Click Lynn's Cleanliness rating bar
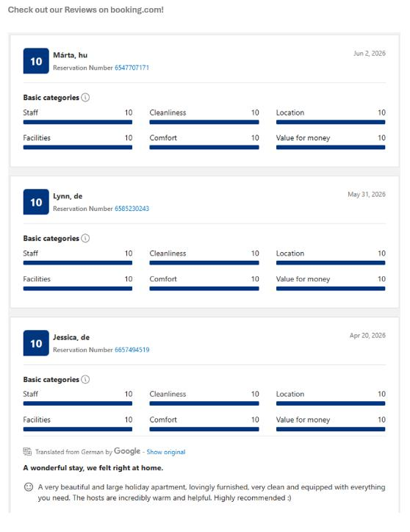This screenshot has height=532, width=410. [204, 263]
